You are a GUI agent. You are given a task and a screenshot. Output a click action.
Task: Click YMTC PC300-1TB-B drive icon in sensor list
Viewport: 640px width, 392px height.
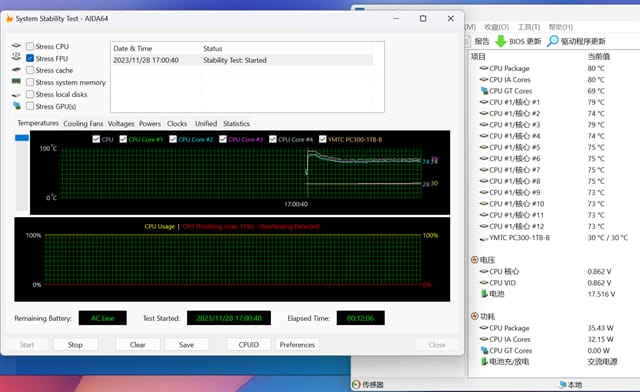(x=484, y=238)
